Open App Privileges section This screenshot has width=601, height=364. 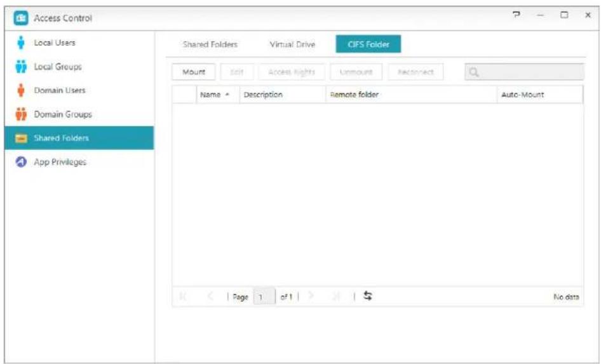coord(79,162)
